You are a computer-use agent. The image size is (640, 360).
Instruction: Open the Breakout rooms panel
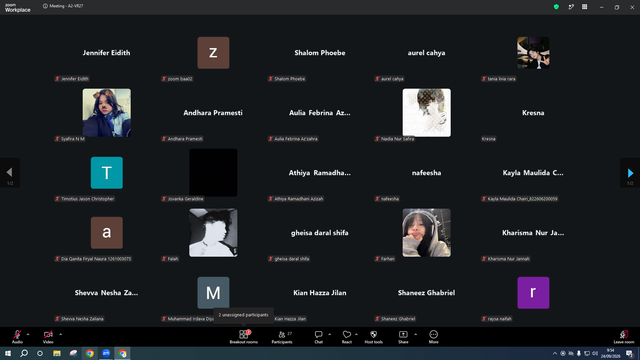(x=243, y=337)
